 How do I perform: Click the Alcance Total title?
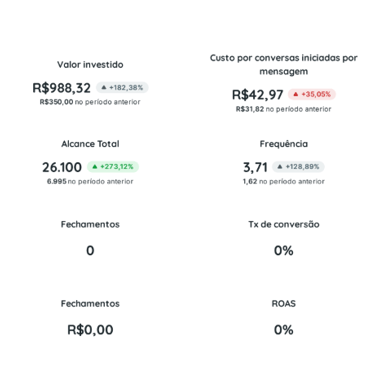click(x=90, y=144)
